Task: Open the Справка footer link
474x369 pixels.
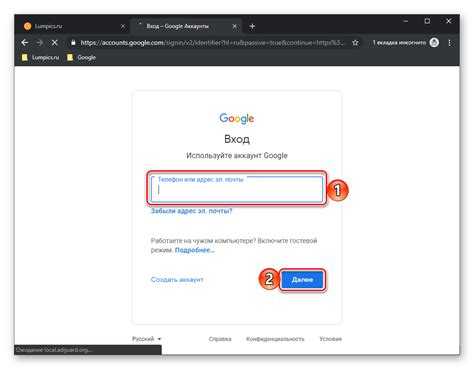Action: pyautogui.click(x=220, y=339)
